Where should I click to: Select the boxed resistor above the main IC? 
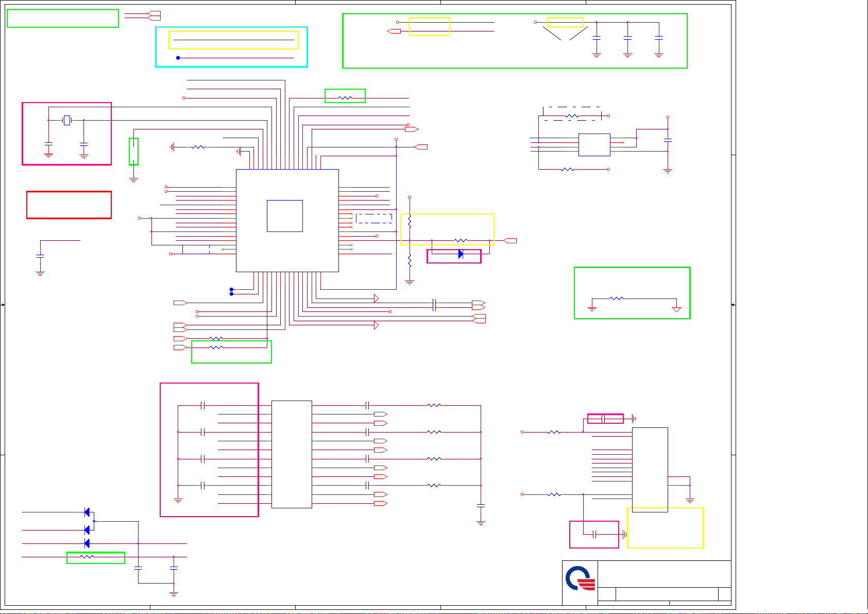tap(345, 97)
